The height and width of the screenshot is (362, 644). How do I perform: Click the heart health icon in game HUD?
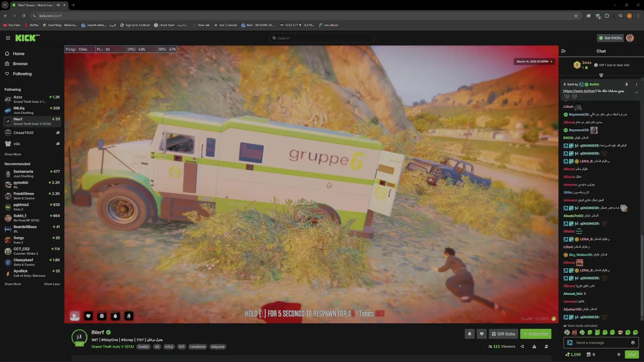tap(88, 316)
